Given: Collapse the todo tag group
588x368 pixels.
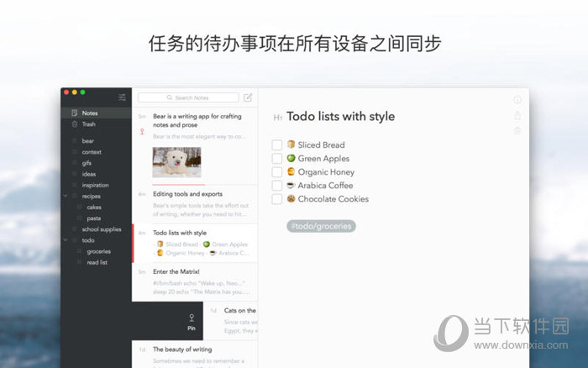Looking at the screenshot, I should click(66, 240).
